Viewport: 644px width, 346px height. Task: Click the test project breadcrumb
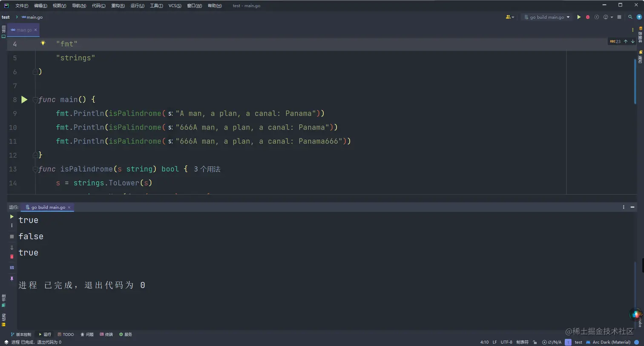point(6,17)
